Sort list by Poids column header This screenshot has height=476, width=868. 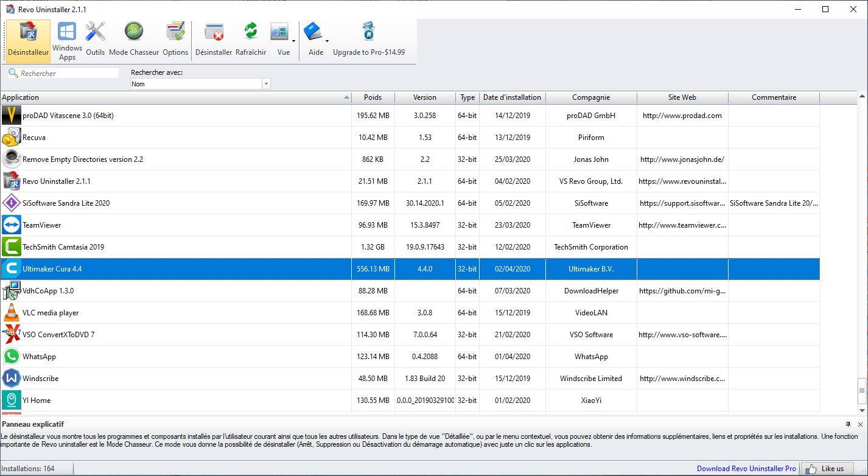(x=373, y=97)
